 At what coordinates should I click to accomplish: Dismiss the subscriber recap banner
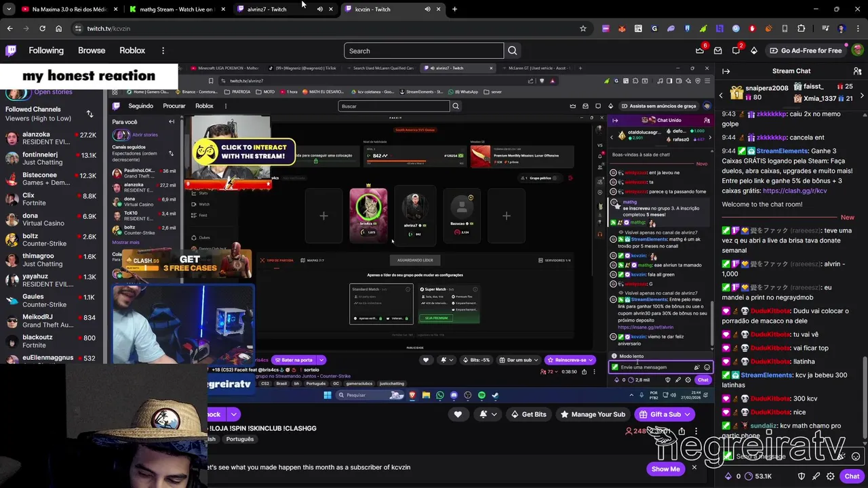(x=694, y=468)
